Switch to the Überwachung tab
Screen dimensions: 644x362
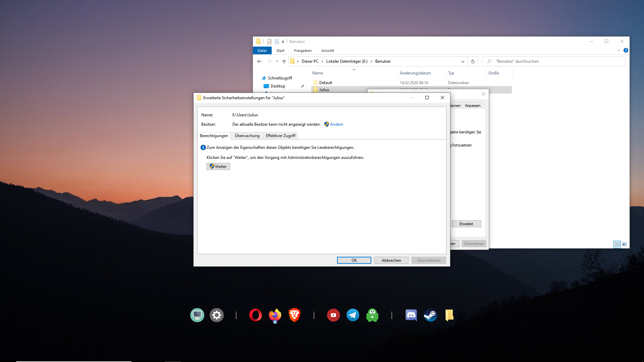[247, 136]
